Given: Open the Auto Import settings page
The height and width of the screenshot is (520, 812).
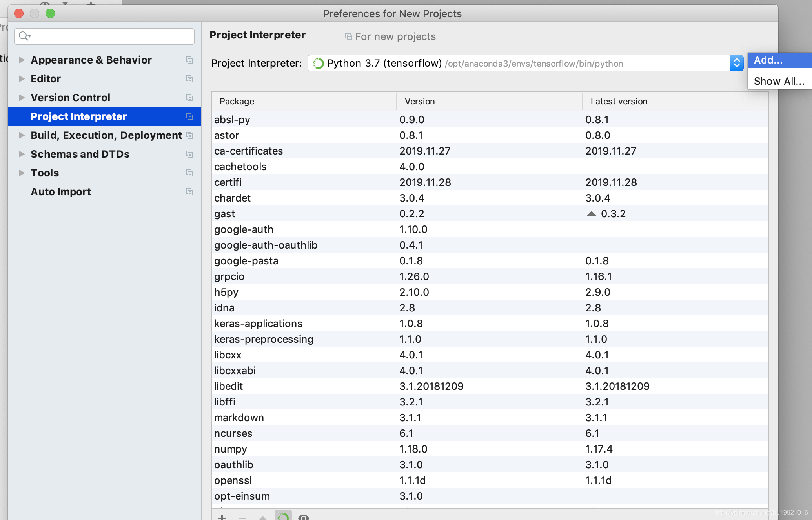Looking at the screenshot, I should click(x=61, y=192).
